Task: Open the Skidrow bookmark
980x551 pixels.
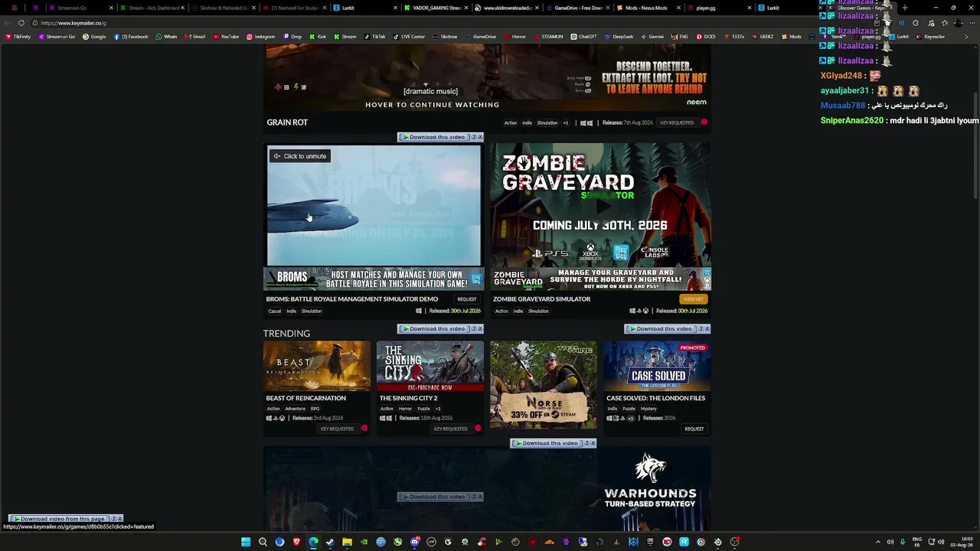Action: 445,37
